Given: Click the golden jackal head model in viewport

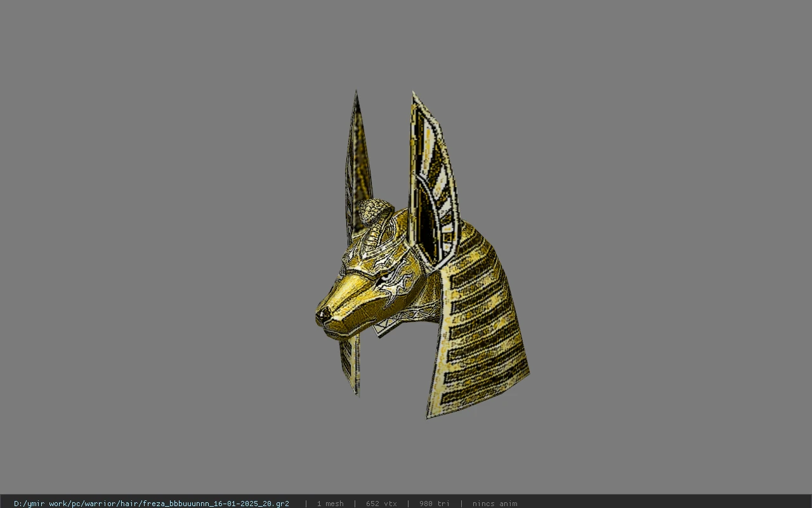Looking at the screenshot, I should (x=422, y=255).
